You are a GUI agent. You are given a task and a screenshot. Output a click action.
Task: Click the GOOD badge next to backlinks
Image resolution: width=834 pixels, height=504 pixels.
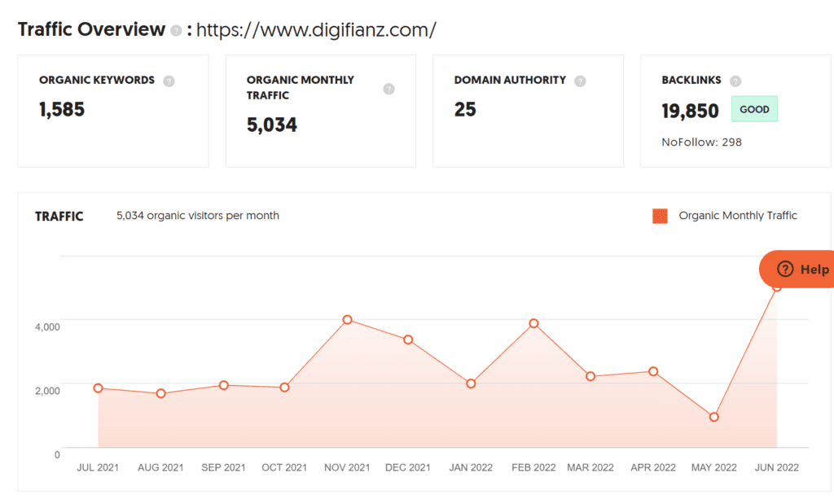coord(754,109)
